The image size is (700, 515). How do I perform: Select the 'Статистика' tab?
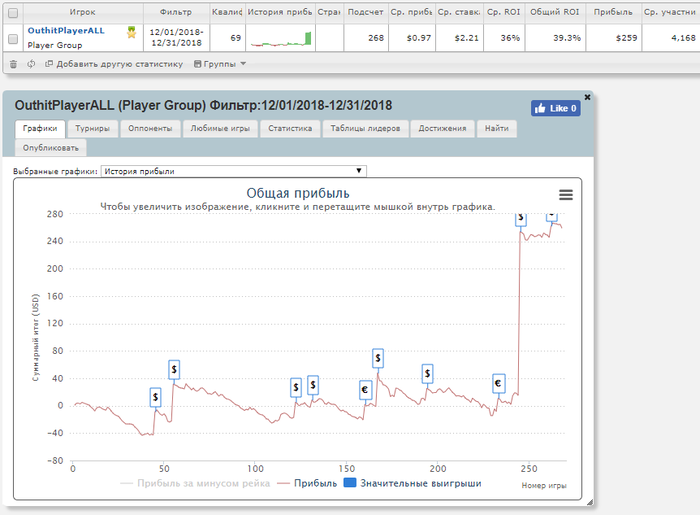[290, 129]
